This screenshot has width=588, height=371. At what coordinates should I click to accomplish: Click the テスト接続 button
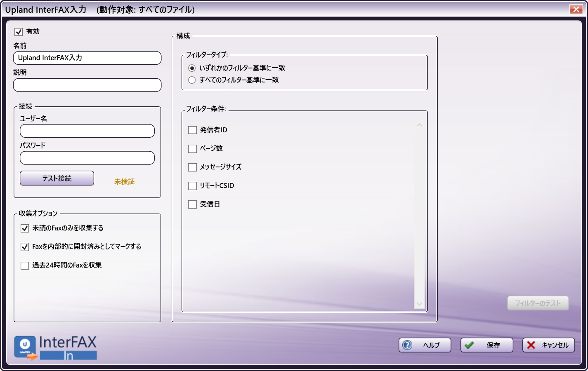57,178
